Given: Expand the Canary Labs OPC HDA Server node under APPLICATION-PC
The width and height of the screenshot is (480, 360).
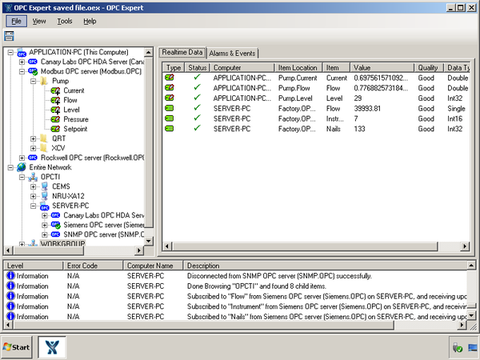Looking at the screenshot, I should tap(22, 62).
